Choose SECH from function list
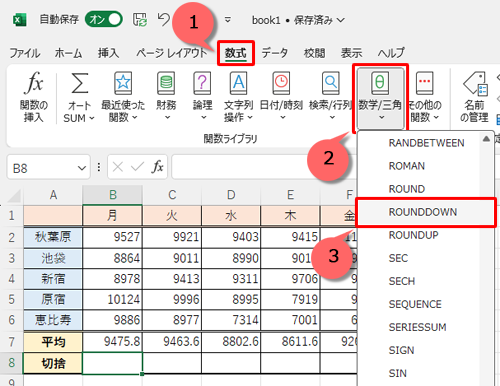Screen dimensions: 500x386 coord(402,281)
